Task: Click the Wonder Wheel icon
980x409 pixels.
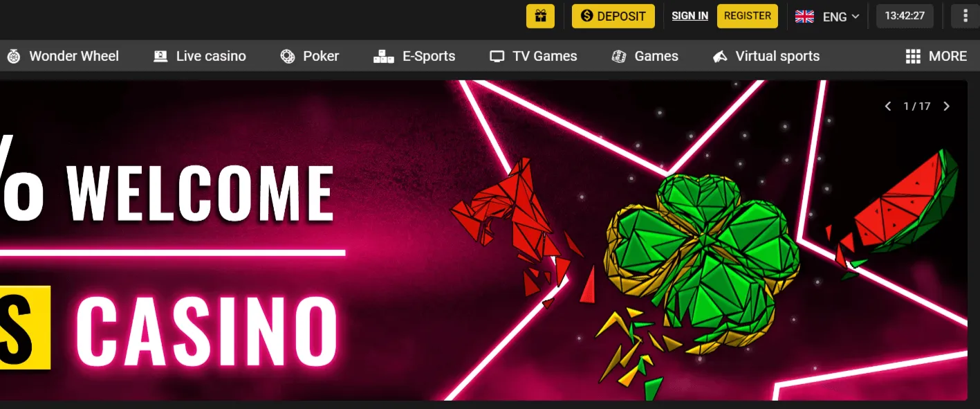Action: (13, 57)
